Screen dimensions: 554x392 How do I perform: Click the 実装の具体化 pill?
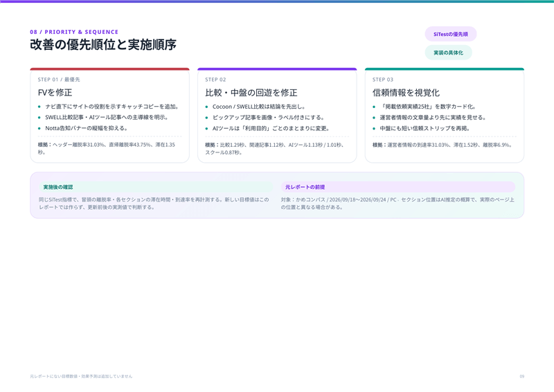448,53
